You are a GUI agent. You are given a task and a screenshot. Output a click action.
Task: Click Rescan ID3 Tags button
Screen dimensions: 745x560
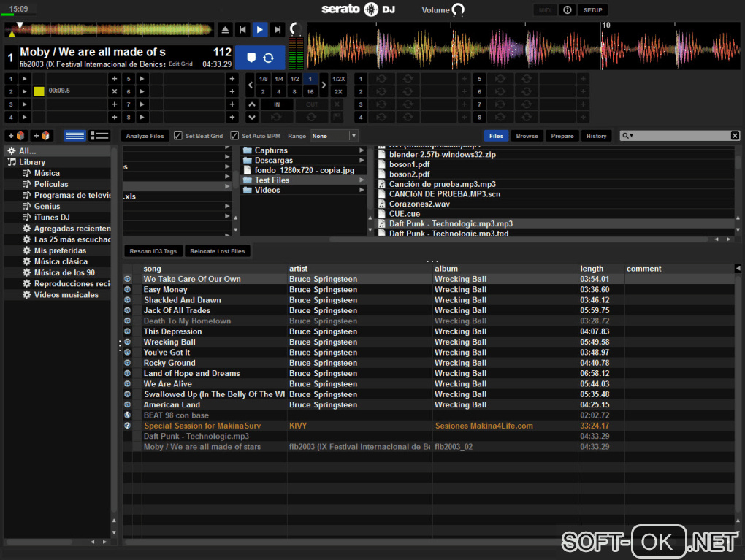(153, 251)
